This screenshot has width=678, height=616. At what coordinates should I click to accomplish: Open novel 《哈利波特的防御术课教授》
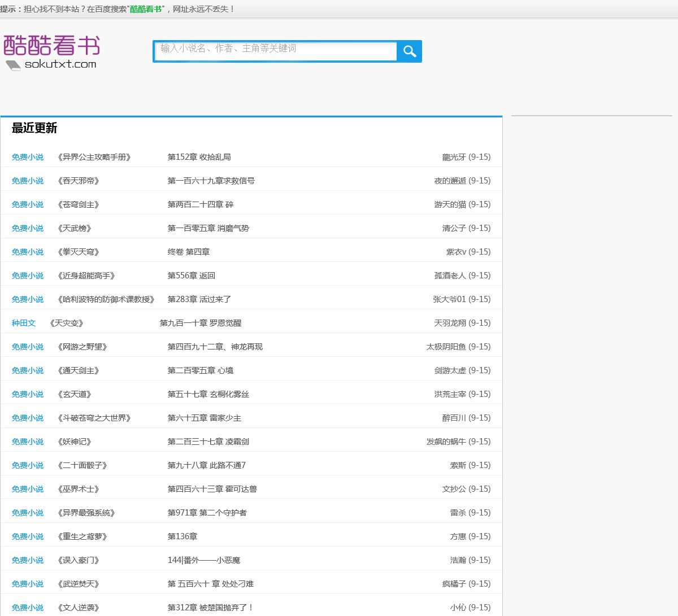coord(106,299)
